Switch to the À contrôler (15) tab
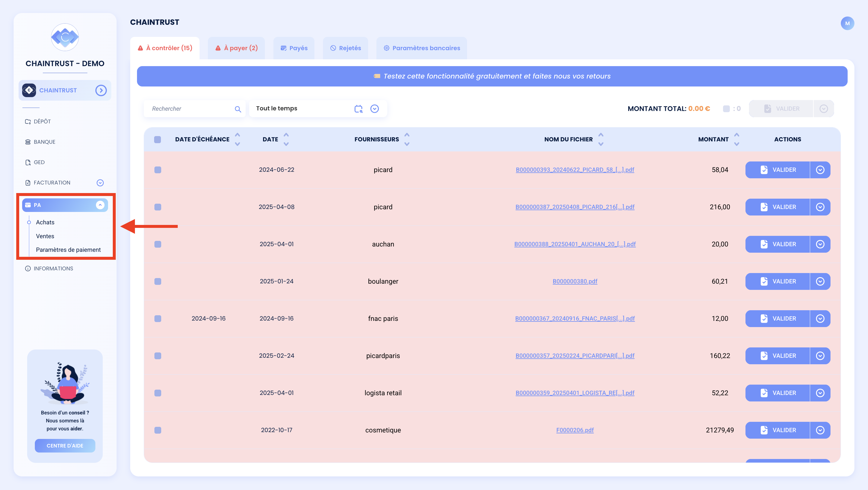 coord(165,48)
